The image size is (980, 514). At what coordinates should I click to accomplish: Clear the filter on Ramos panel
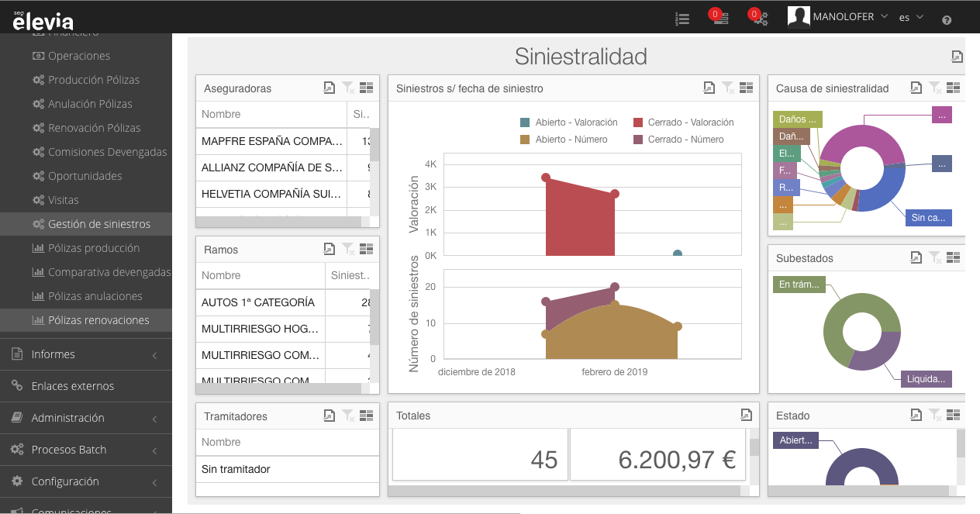[x=348, y=249]
